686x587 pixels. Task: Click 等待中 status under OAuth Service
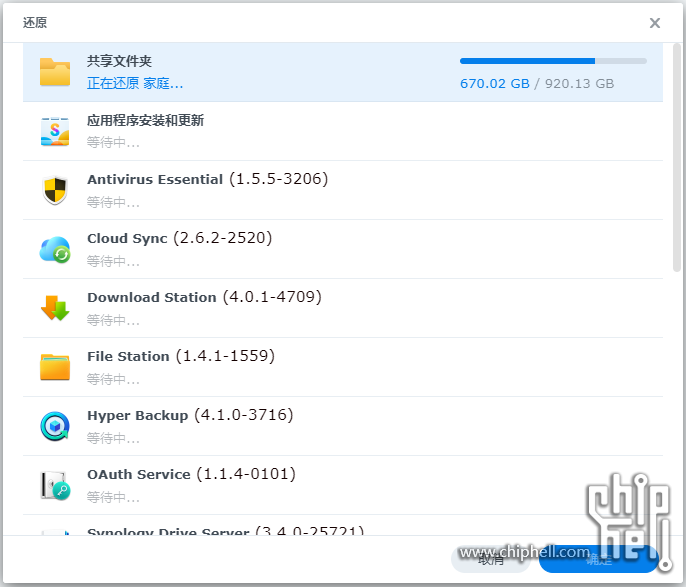[113, 497]
